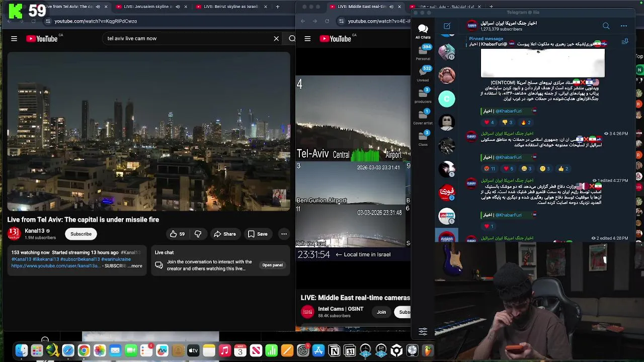Open site info icon in left address bar
Image resolution: width=644 pixels, height=362 pixels.
[x=48, y=21]
